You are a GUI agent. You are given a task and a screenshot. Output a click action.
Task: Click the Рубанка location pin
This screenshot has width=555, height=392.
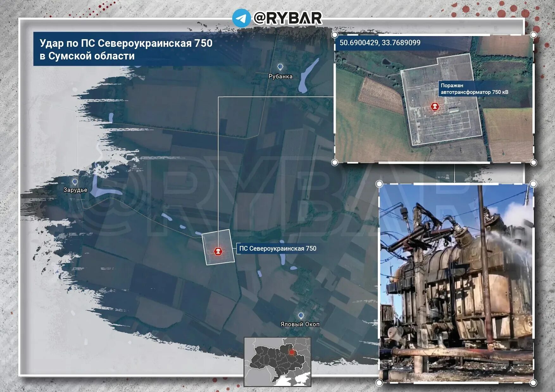[280, 67]
